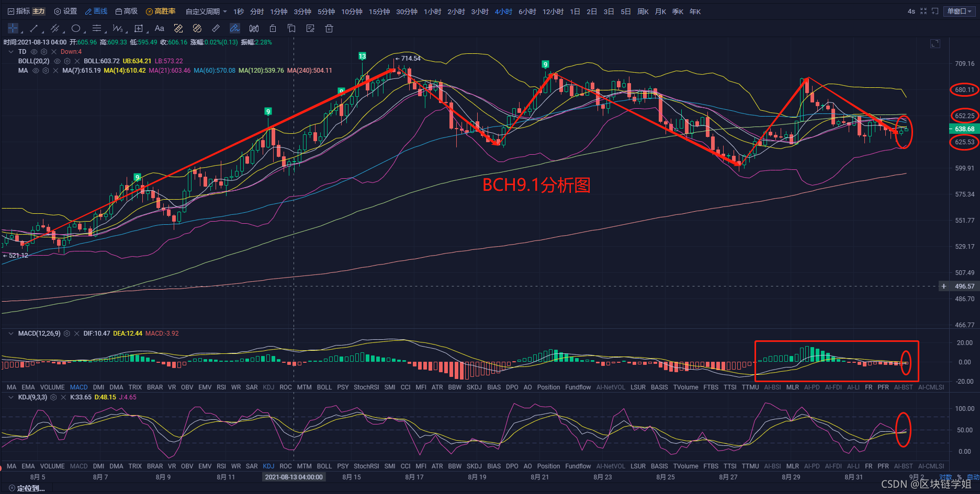Toggle 自动 auto scale option

973,477
